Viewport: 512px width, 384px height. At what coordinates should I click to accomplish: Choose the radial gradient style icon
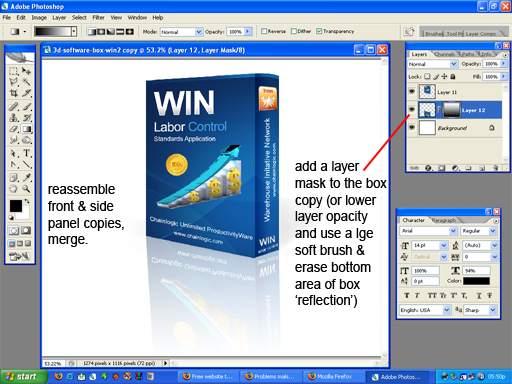tap(101, 32)
